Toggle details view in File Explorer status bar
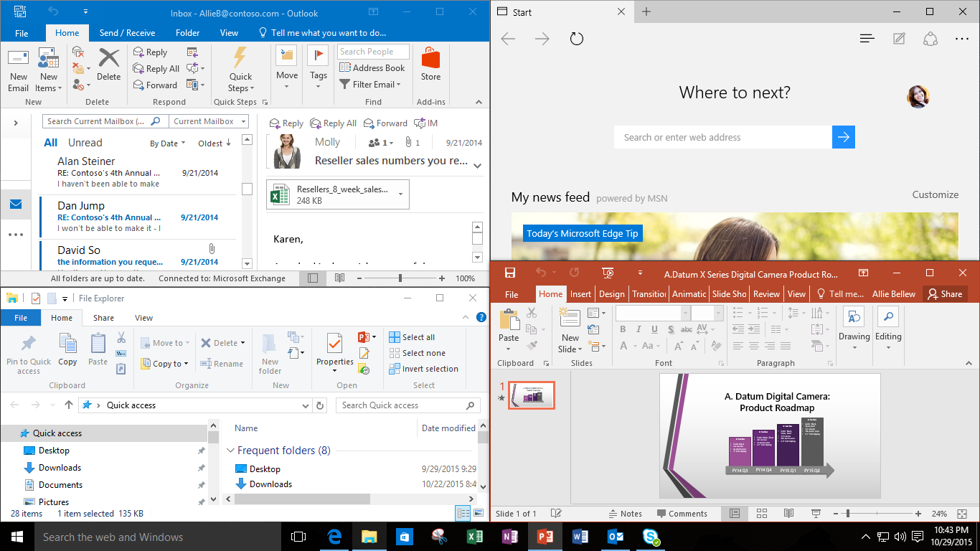980x551 pixels. 463,513
